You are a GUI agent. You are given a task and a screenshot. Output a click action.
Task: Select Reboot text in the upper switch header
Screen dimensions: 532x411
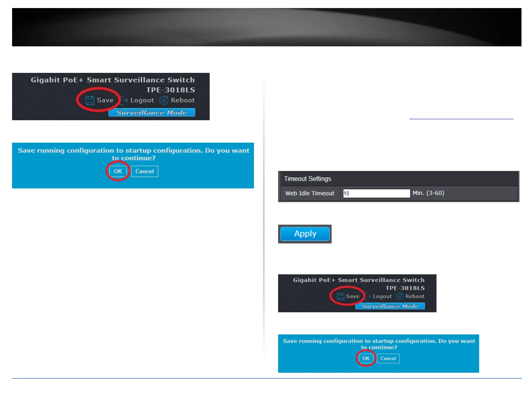pos(183,100)
